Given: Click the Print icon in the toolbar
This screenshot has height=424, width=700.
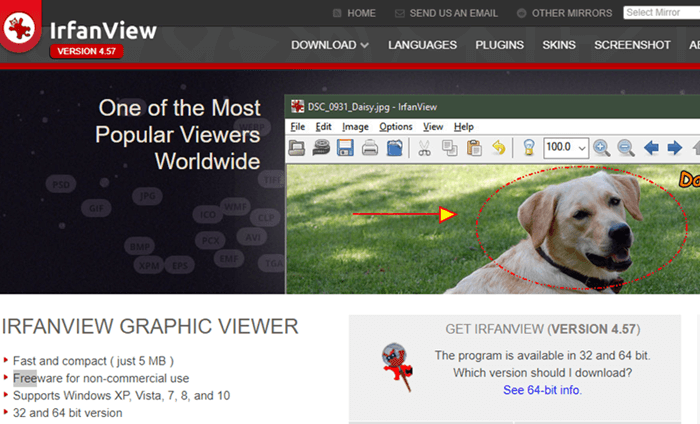Looking at the screenshot, I should (x=370, y=148).
